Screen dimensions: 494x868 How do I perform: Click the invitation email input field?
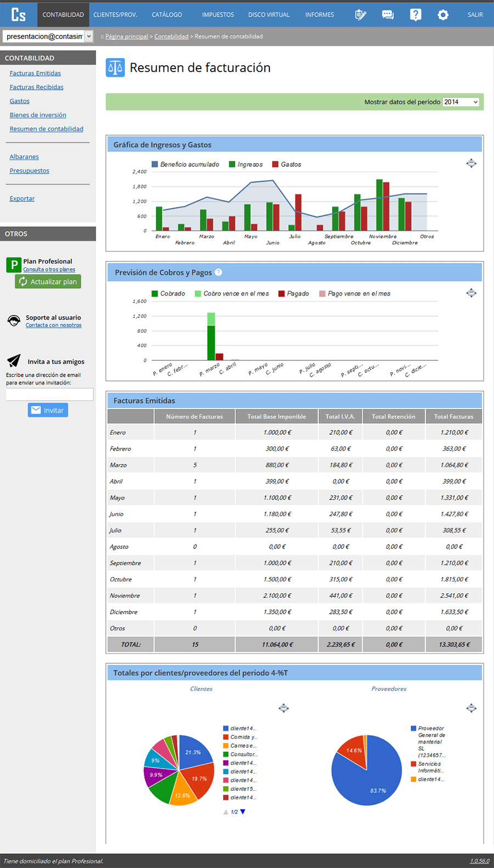[49, 394]
